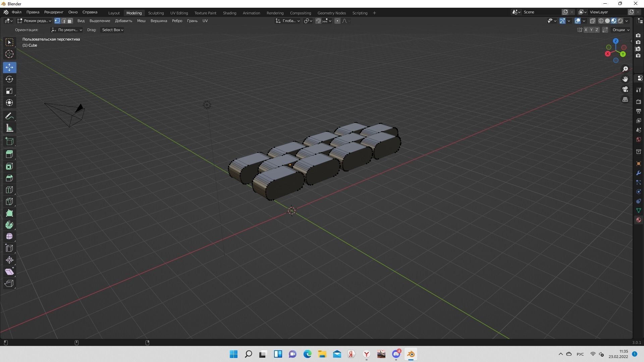Open Material properties with the red sphere icon

(x=639, y=220)
